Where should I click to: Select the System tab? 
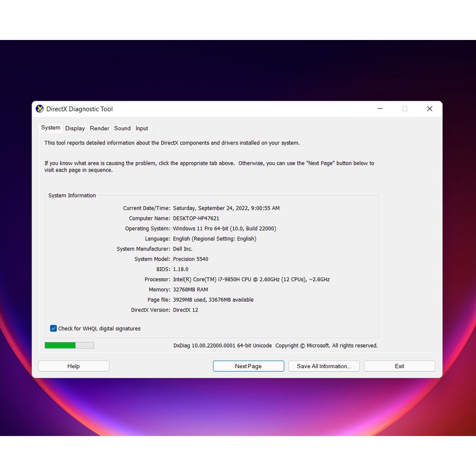51,128
